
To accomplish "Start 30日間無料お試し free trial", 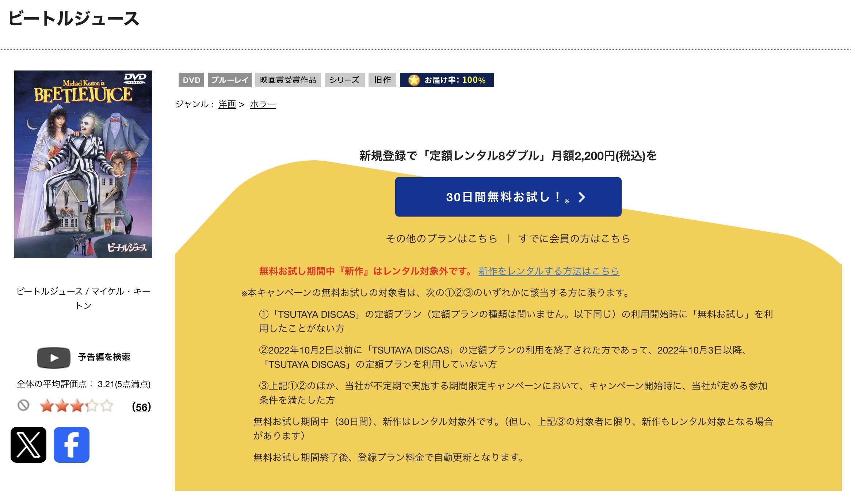I will point(508,197).
